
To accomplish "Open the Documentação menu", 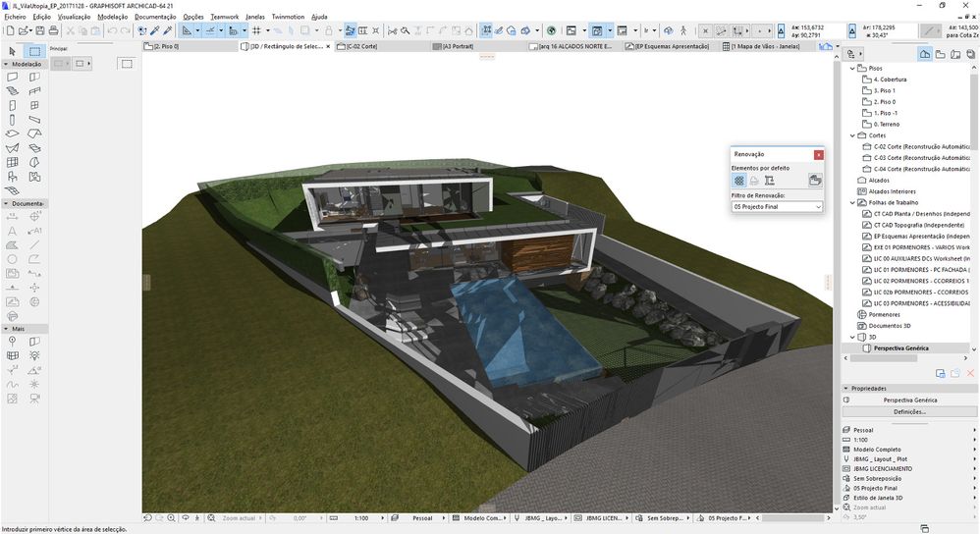I will pyautogui.click(x=155, y=17).
